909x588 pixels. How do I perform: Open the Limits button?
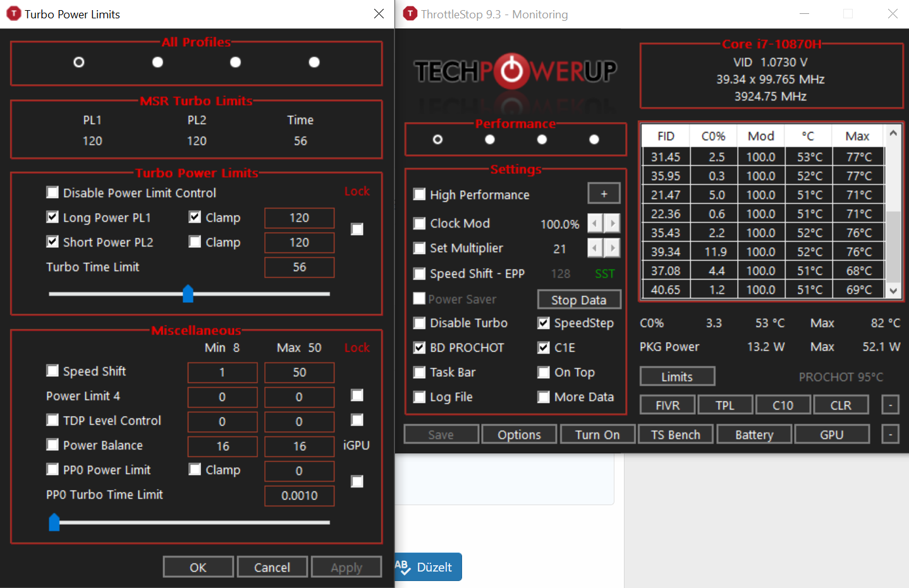pos(677,376)
